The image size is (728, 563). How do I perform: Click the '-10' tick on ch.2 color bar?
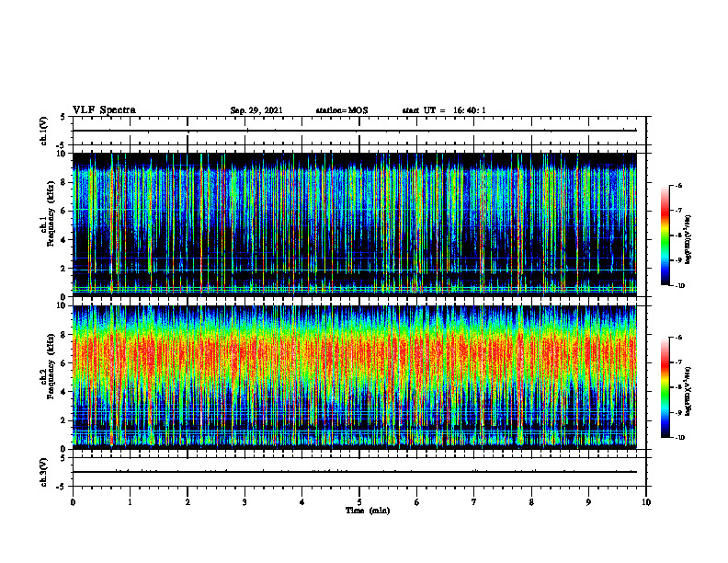[678, 437]
